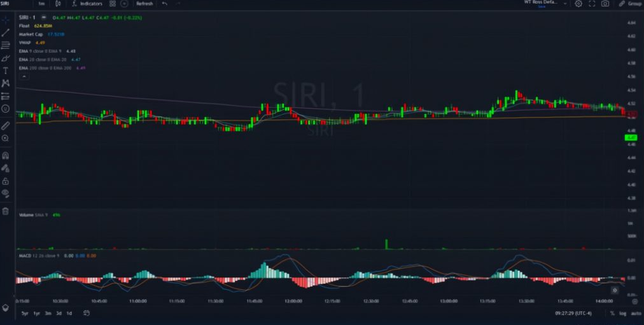Open the go to date calendar icon

click(87, 313)
